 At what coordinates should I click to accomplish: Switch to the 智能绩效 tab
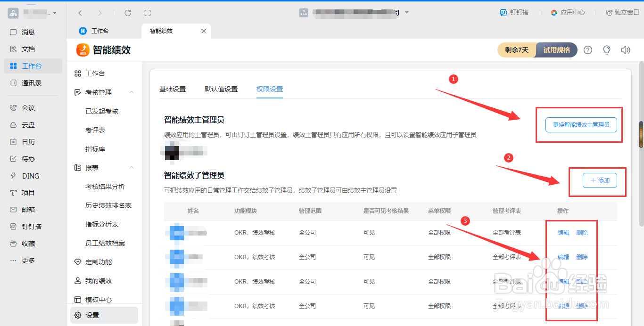(176, 31)
